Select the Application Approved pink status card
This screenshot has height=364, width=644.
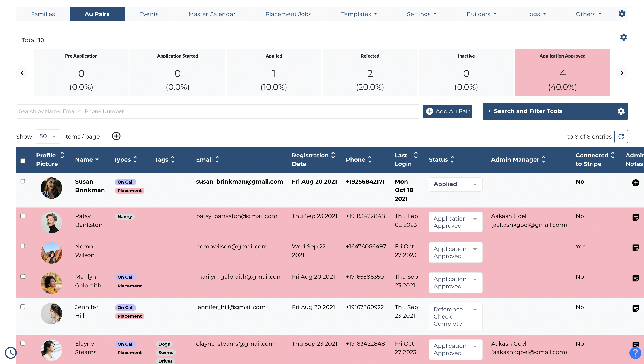[x=562, y=73]
